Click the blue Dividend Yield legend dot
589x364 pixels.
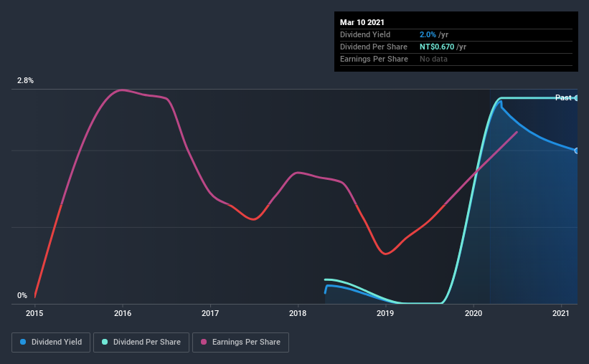pos(23,342)
